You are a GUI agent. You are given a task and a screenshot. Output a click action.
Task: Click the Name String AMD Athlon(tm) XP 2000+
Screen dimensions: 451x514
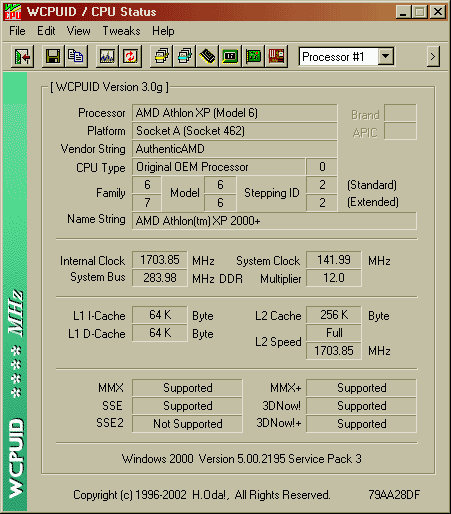click(274, 221)
